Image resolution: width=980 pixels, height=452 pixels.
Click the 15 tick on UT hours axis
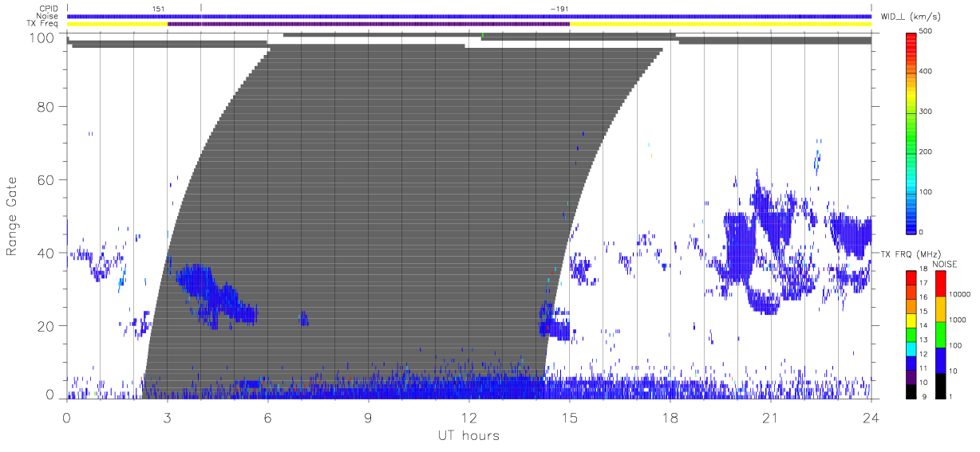[570, 417]
